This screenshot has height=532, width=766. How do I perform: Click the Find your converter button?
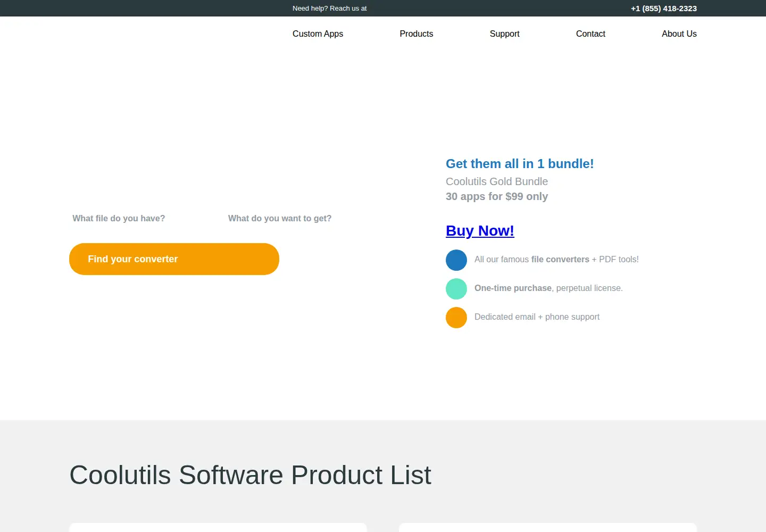pos(174,259)
